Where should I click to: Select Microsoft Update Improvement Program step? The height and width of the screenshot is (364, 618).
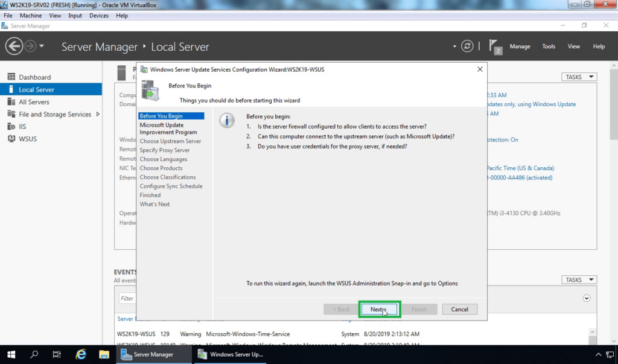click(168, 129)
